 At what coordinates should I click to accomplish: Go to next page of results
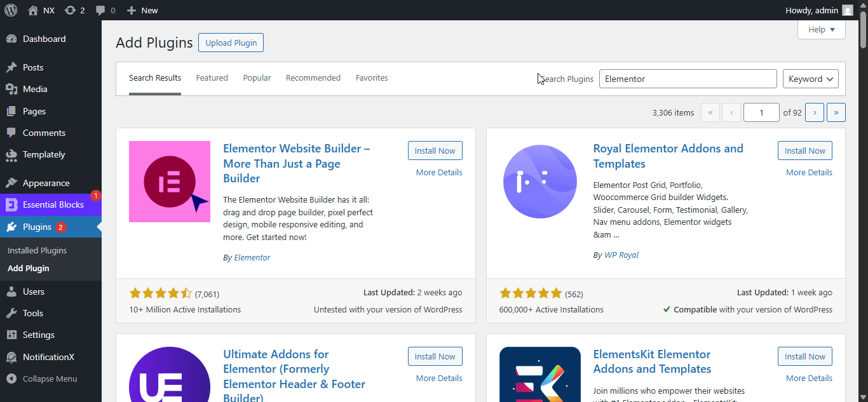[815, 112]
